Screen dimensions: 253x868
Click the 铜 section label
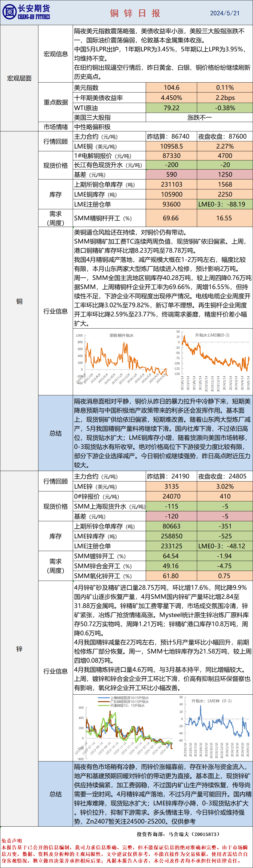tap(19, 301)
